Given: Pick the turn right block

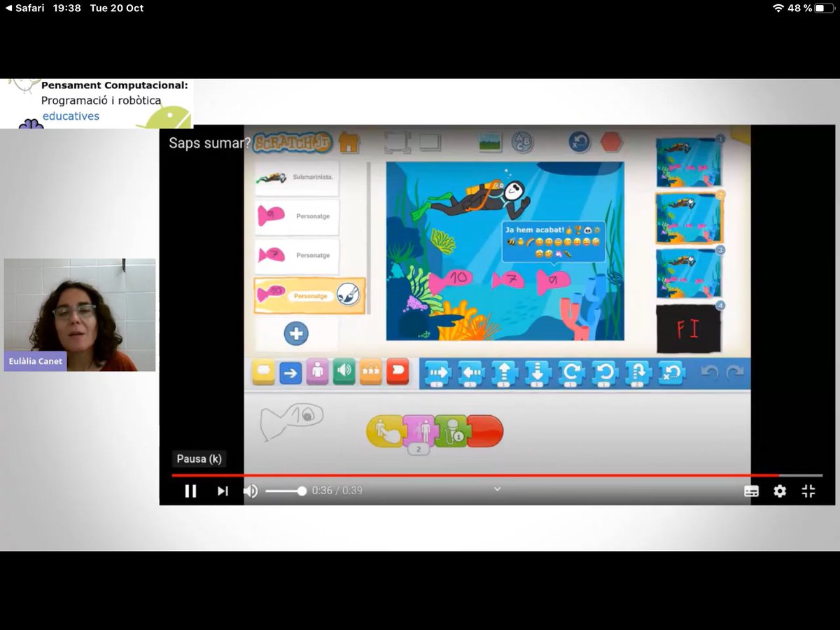Looking at the screenshot, I should click(570, 374).
